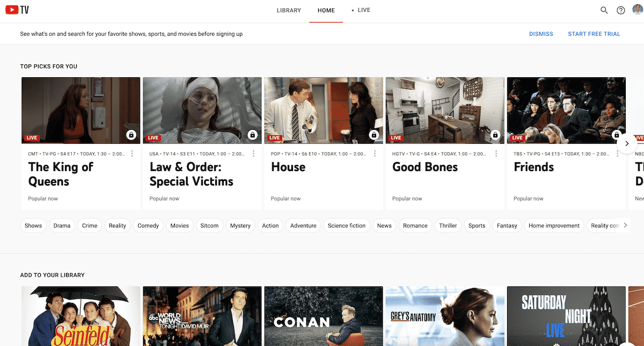Switch to the Library tab
644x346 pixels.
pyautogui.click(x=289, y=10)
